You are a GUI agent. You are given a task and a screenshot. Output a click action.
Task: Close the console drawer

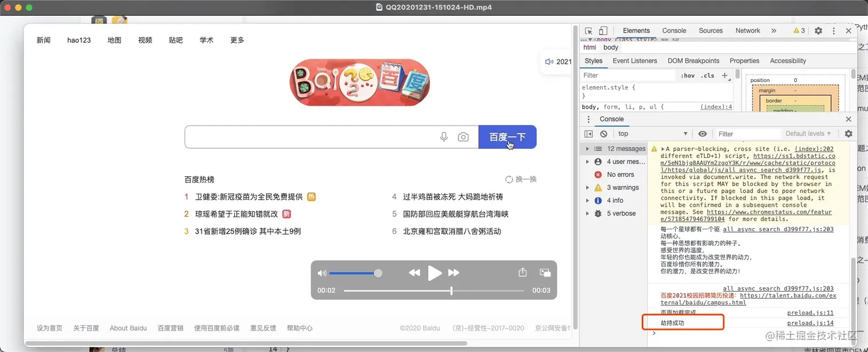point(848,119)
